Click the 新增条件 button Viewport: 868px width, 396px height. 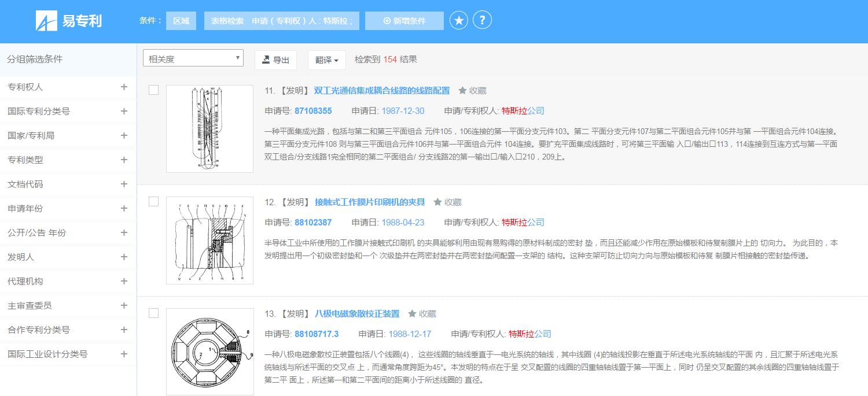pyautogui.click(x=404, y=21)
